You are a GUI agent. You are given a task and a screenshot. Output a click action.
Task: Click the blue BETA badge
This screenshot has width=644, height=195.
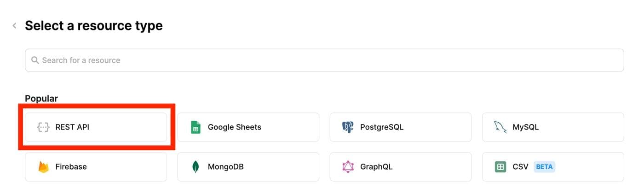point(544,167)
